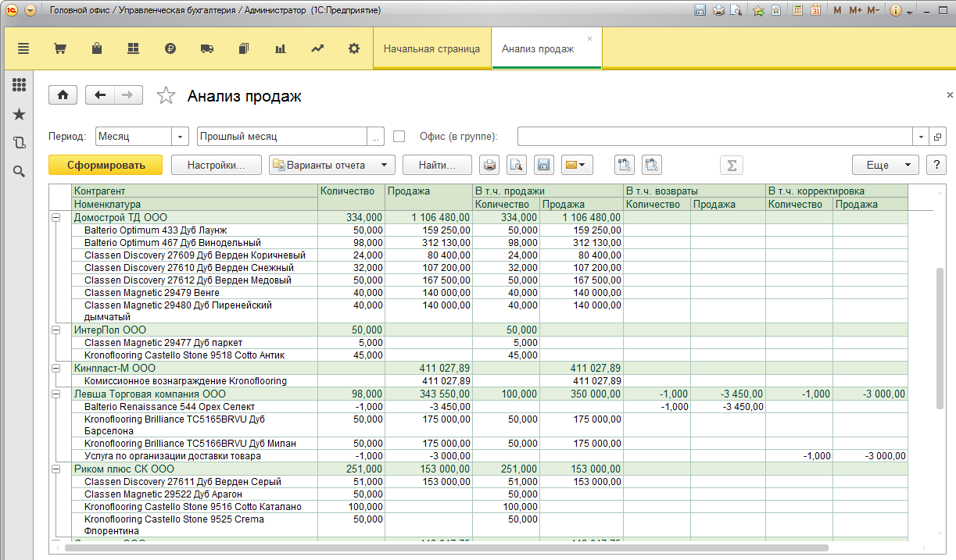This screenshot has height=560, width=956.
Task: Click the Сформировать button
Action: [106, 165]
